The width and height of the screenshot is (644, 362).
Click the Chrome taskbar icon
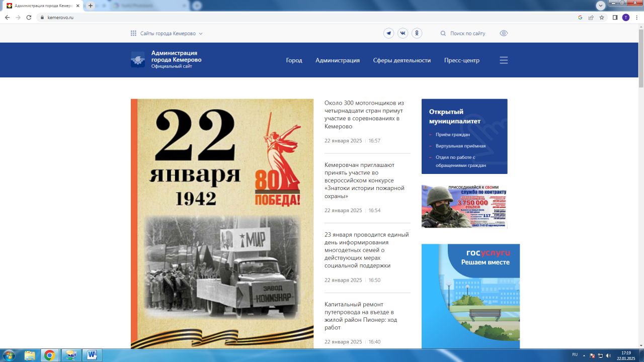pos(49,355)
